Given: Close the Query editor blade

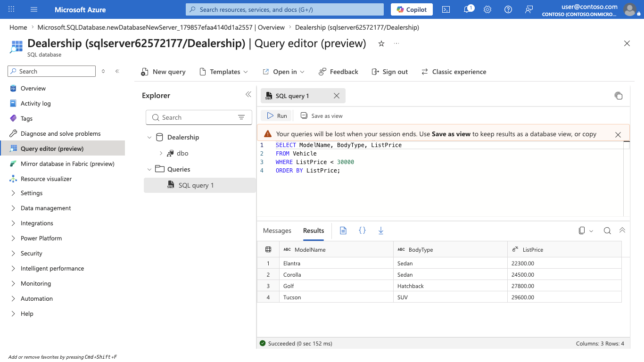Looking at the screenshot, I should [x=627, y=43].
